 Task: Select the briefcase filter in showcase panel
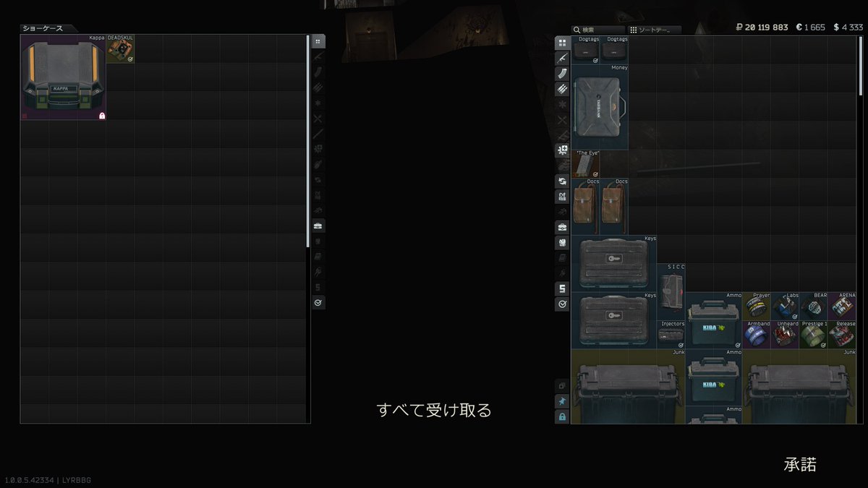(318, 226)
